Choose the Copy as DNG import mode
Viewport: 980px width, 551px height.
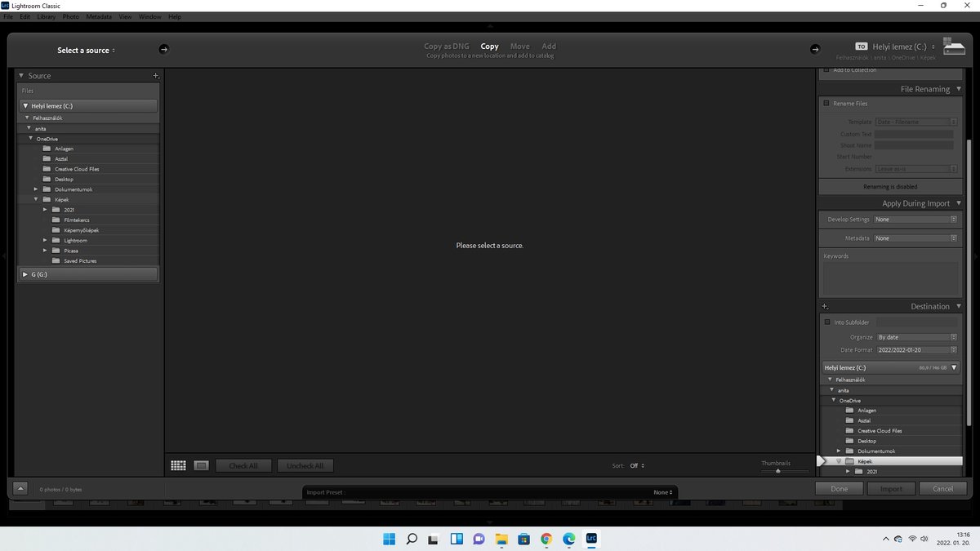click(x=447, y=47)
